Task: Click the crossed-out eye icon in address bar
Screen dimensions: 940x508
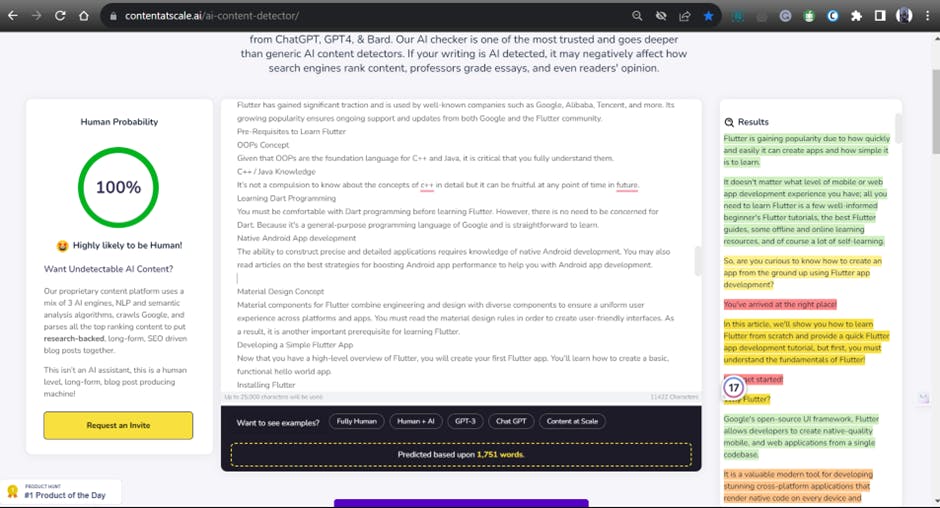Action: [x=661, y=16]
